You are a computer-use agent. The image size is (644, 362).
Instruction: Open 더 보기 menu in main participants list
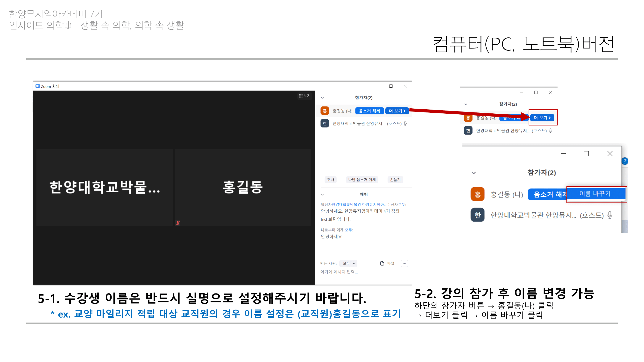click(x=397, y=111)
